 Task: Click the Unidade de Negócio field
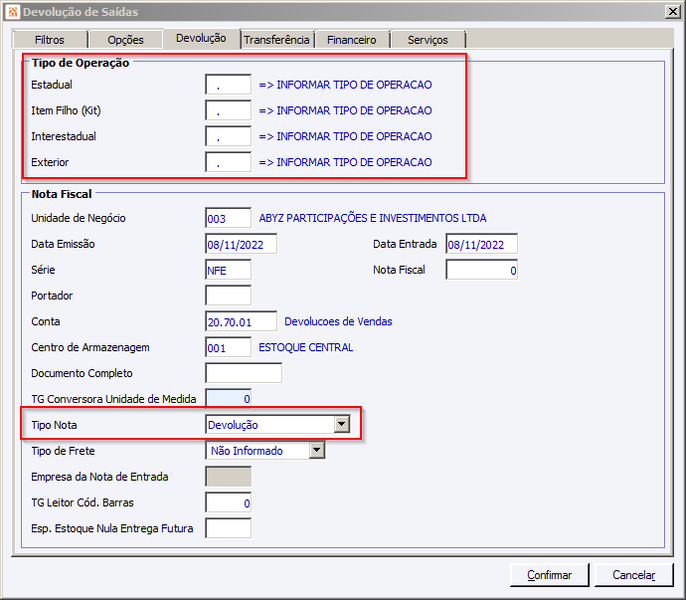[x=228, y=218]
